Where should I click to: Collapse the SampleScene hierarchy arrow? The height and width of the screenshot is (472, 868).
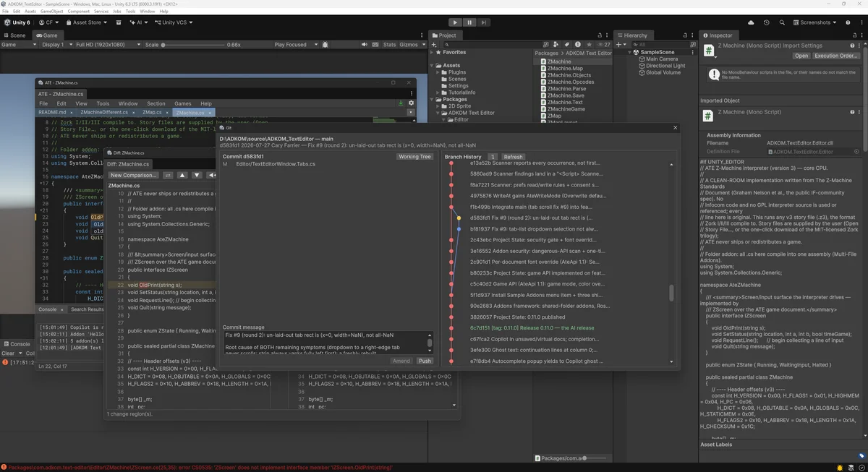[x=630, y=52]
